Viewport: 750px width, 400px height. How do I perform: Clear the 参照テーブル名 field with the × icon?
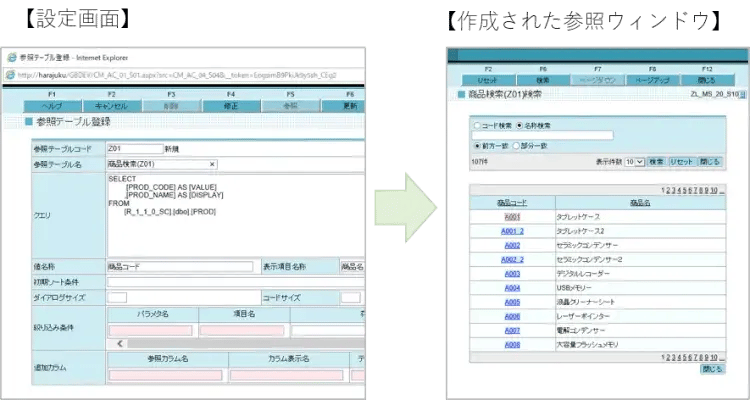click(212, 163)
